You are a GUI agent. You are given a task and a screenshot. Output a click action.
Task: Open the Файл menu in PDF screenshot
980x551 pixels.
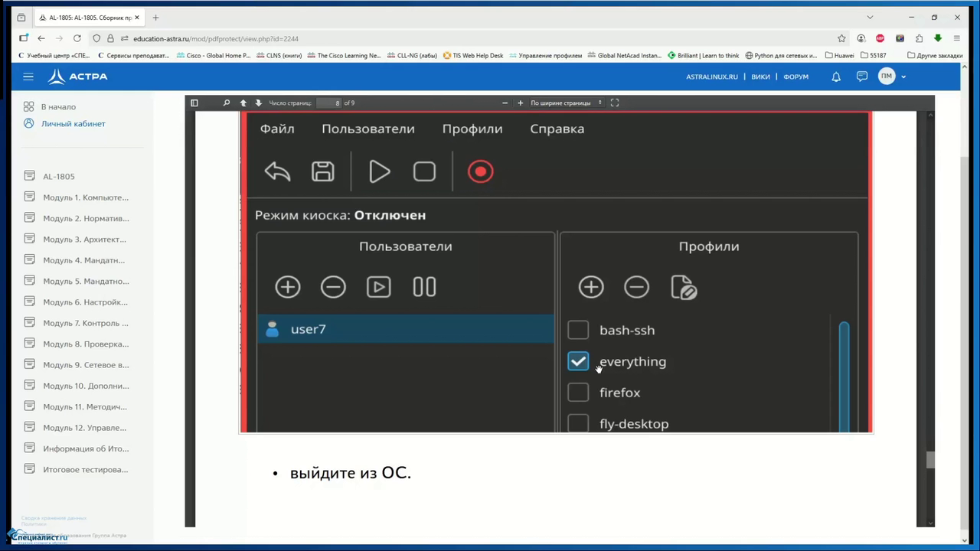[277, 129]
